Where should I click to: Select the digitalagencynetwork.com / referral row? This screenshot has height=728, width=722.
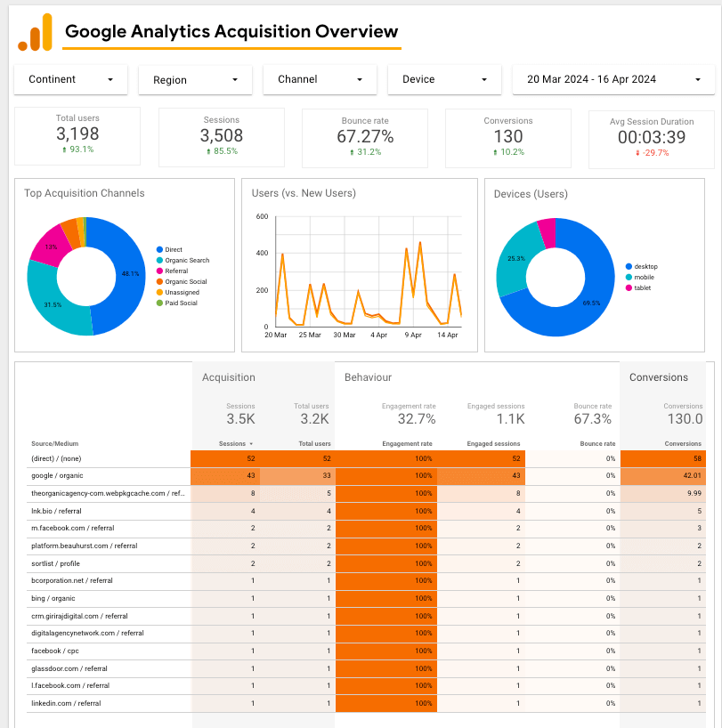pos(366,634)
